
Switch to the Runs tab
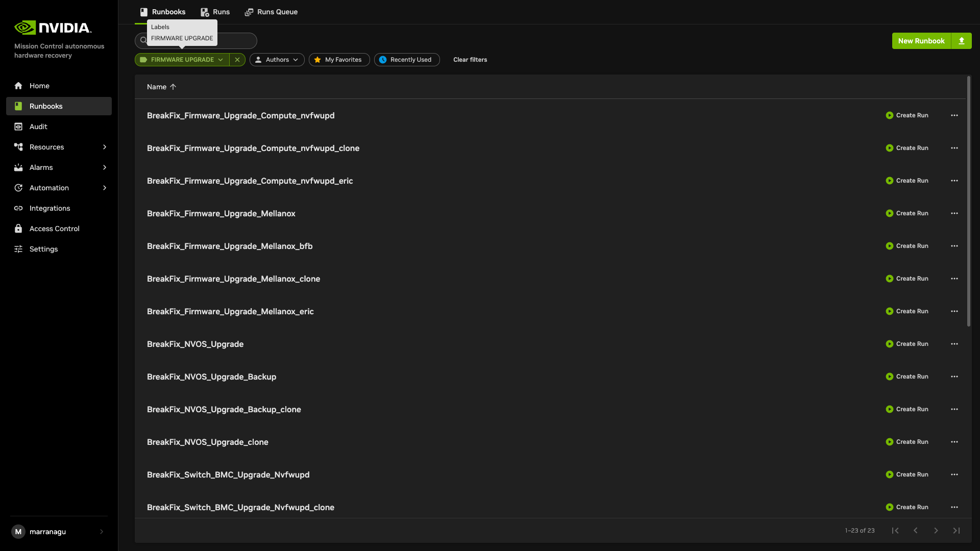[215, 12]
